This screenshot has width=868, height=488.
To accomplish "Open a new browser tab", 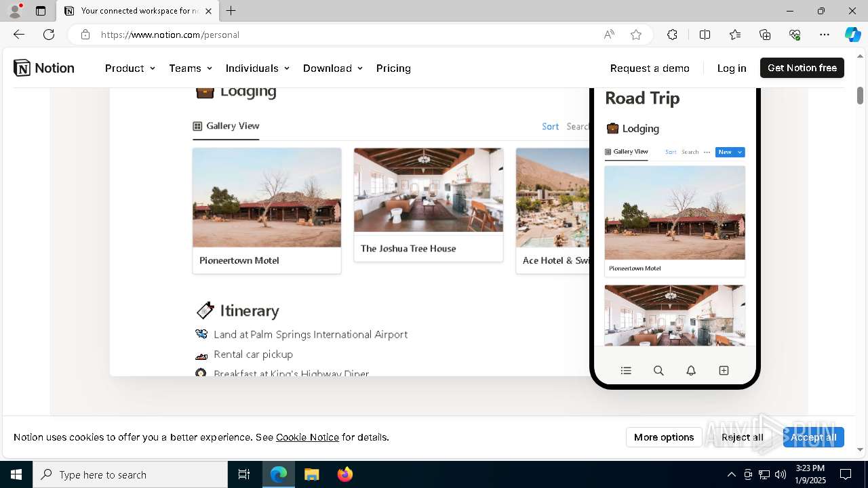I will coord(231,11).
